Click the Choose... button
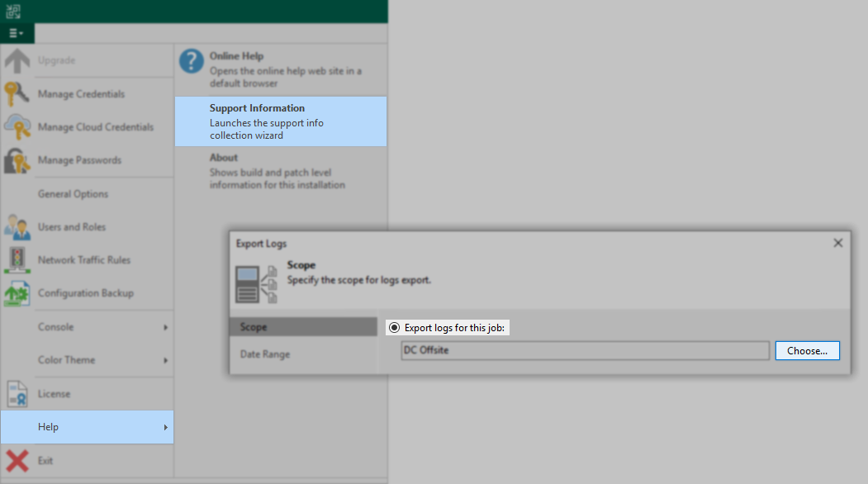868x484 pixels. [x=807, y=350]
